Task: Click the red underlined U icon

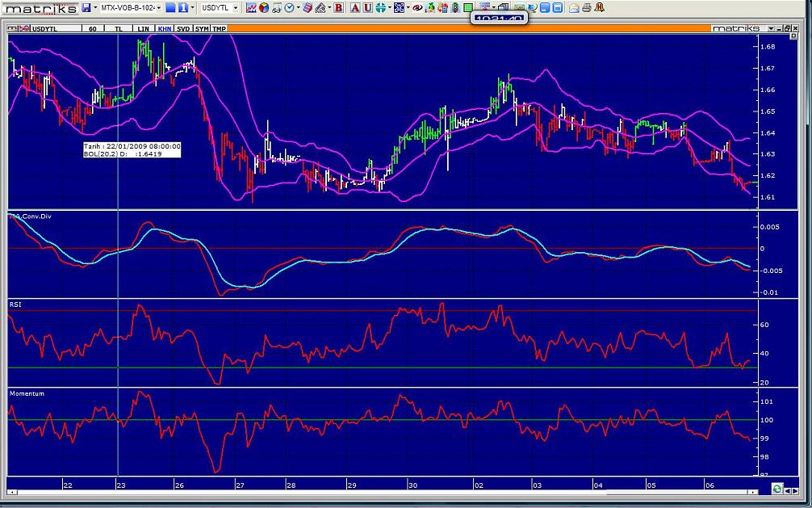Action: pyautogui.click(x=368, y=8)
